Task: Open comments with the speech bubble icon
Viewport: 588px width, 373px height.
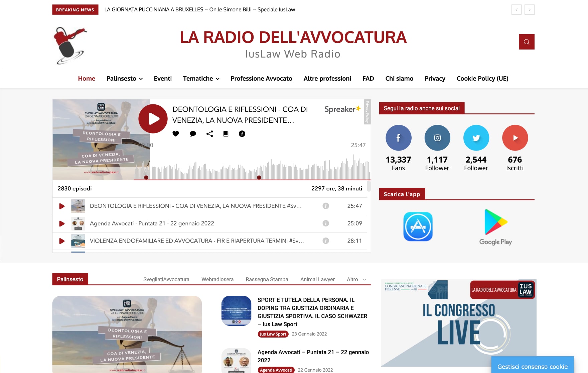Action: pyautogui.click(x=193, y=134)
